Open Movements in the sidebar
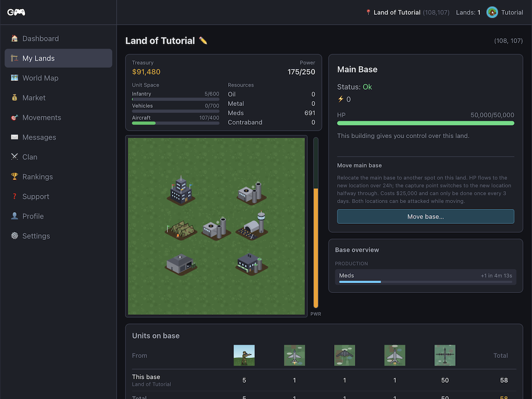Viewport: 532px width, 399px height. 58,118
